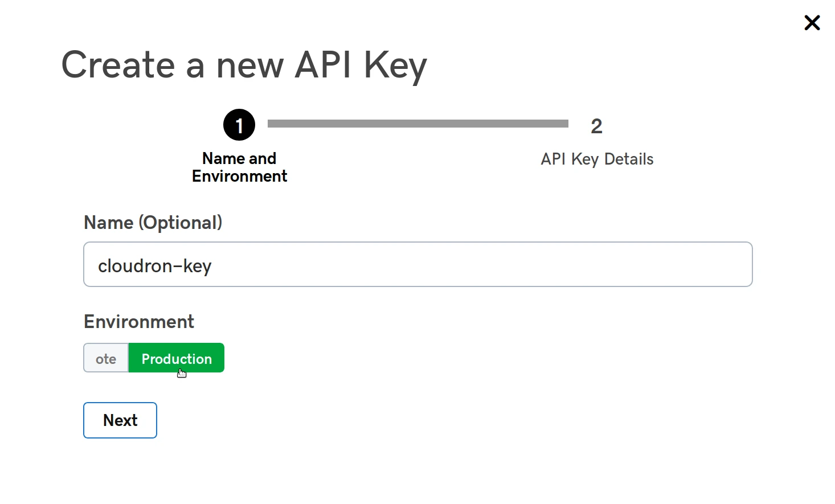This screenshot has height=504, width=835.
Task: Select the Production environment option
Action: pos(177,358)
